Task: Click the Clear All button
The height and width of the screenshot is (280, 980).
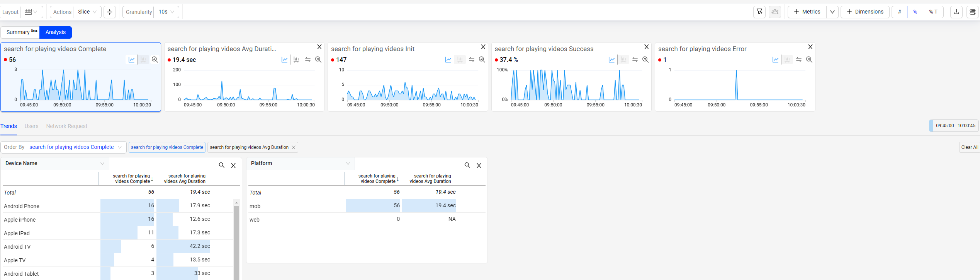Action: tap(969, 147)
